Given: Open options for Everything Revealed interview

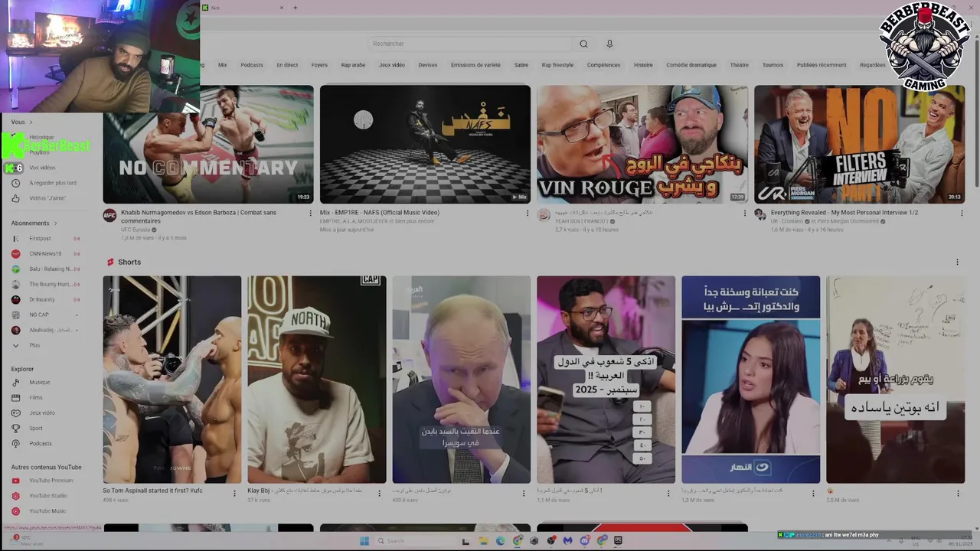Looking at the screenshot, I should pos(961,214).
